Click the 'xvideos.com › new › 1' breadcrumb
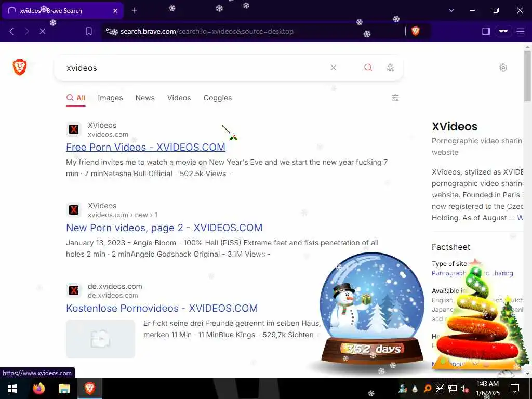 coord(123,215)
